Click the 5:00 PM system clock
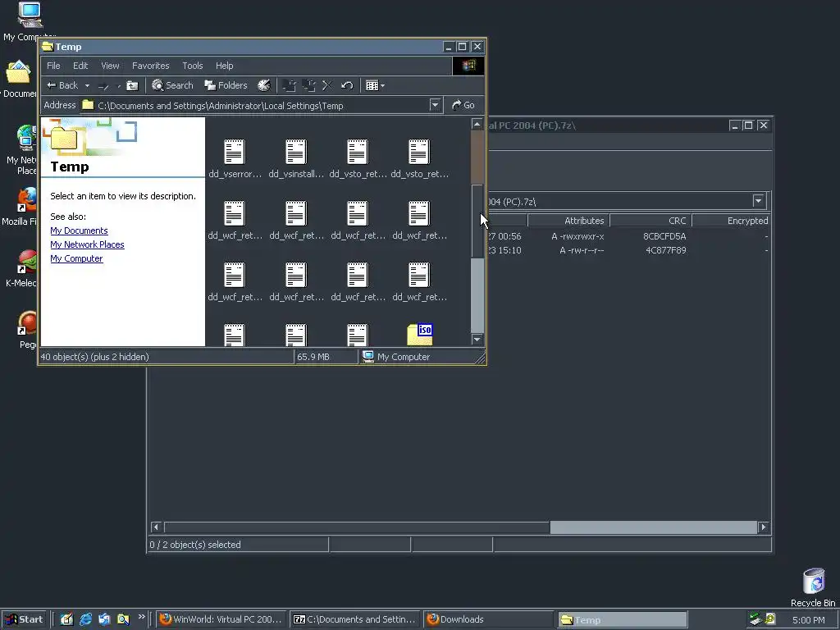 (x=808, y=620)
